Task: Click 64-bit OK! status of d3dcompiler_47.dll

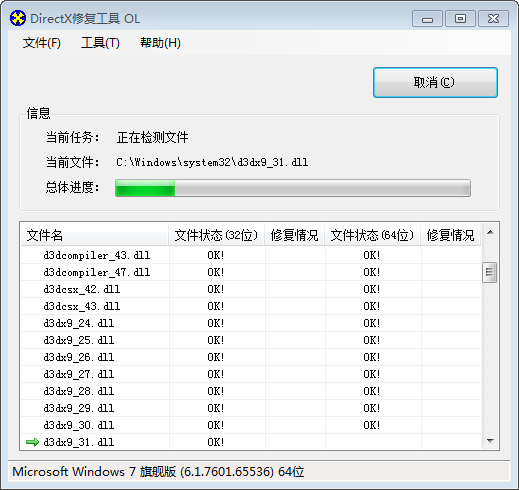Action: click(x=372, y=272)
